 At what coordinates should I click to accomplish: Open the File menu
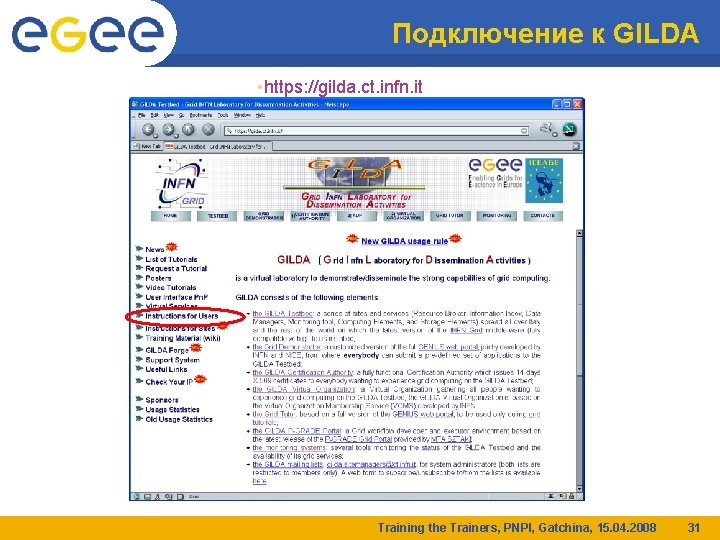click(142, 115)
